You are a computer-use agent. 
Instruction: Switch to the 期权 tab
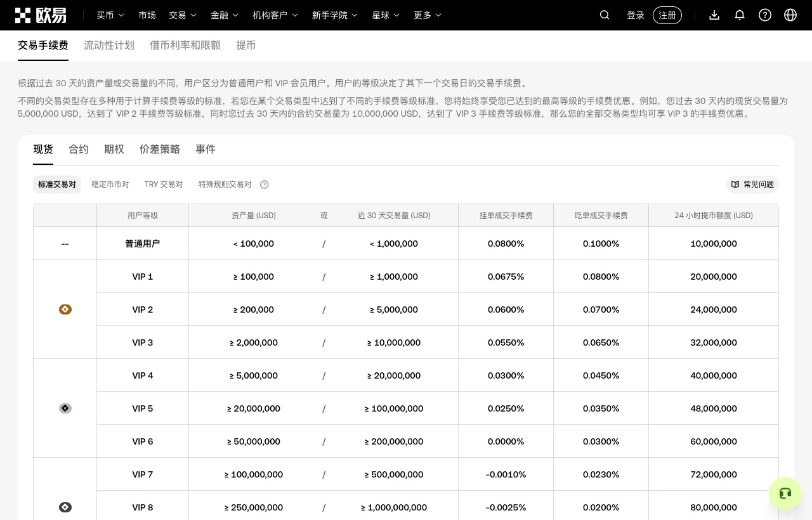[x=114, y=149]
